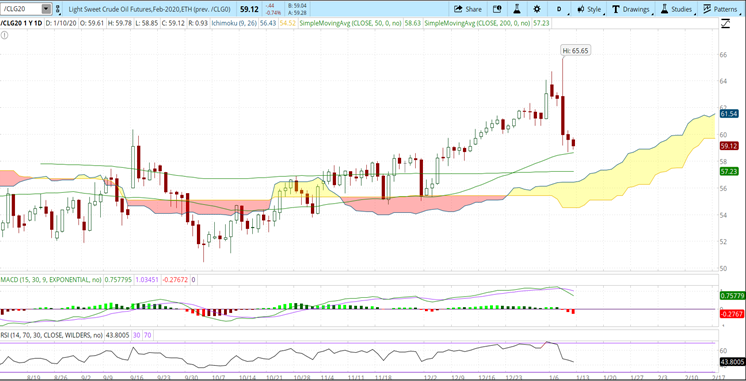Click the /CLG20 symbol input field
746x381 pixels.
(21, 9)
